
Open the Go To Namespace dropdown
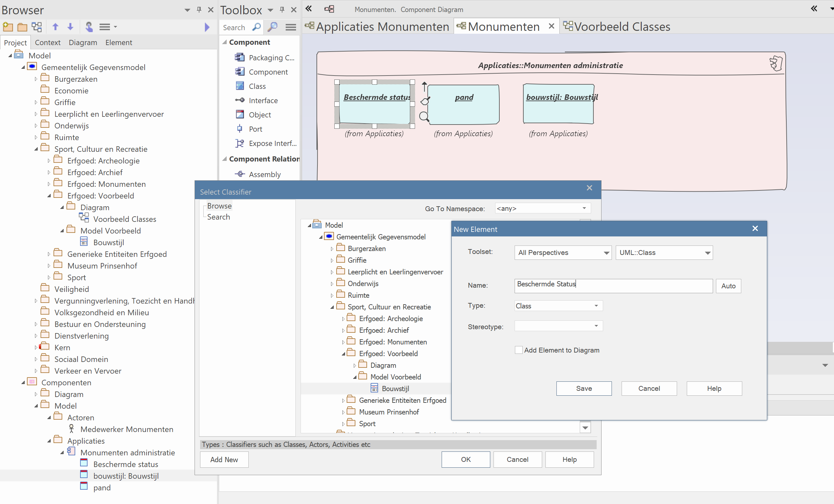(x=584, y=208)
